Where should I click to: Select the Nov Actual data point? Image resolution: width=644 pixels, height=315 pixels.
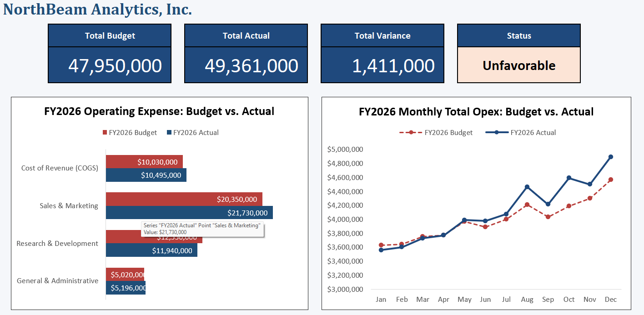(x=590, y=184)
